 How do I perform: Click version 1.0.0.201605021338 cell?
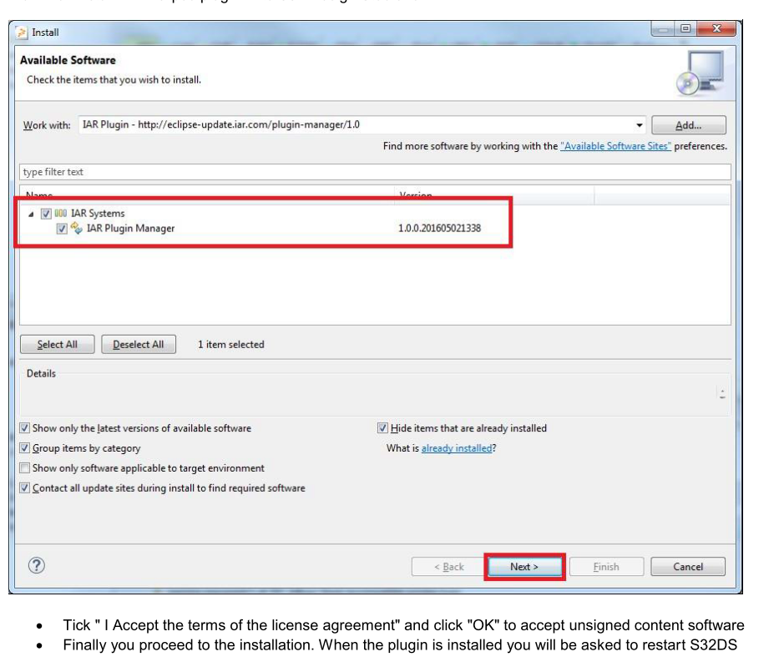[439, 229]
